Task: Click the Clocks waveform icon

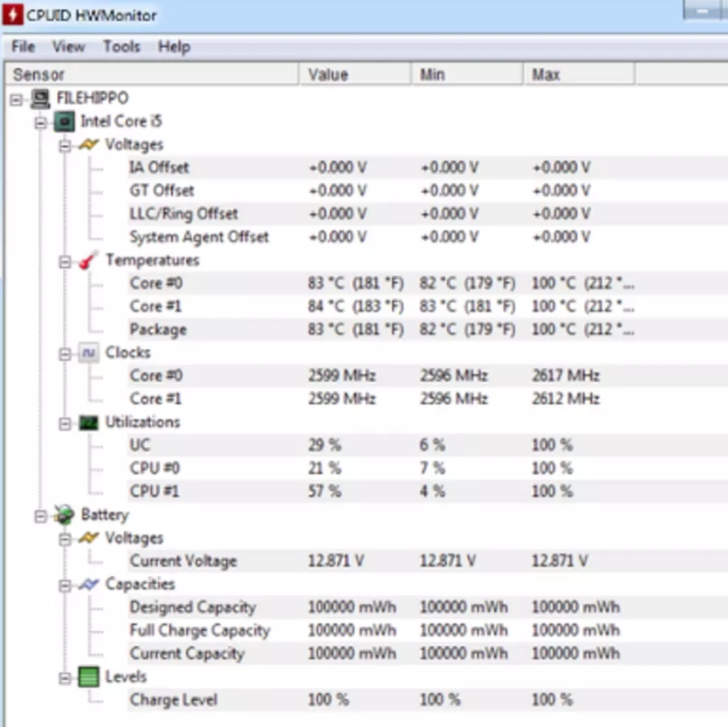Action: click(x=89, y=353)
